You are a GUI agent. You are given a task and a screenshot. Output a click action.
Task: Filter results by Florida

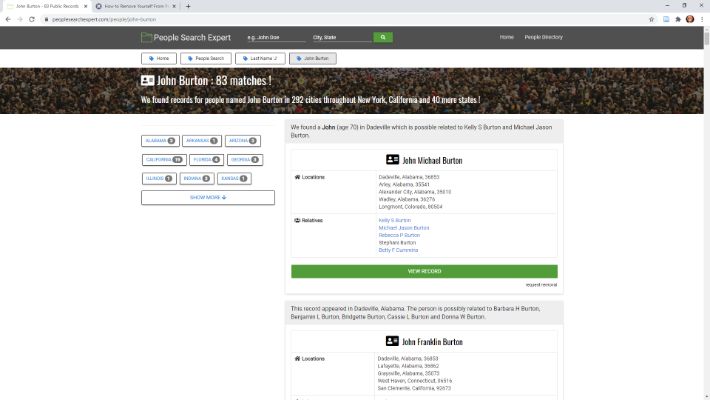point(206,160)
